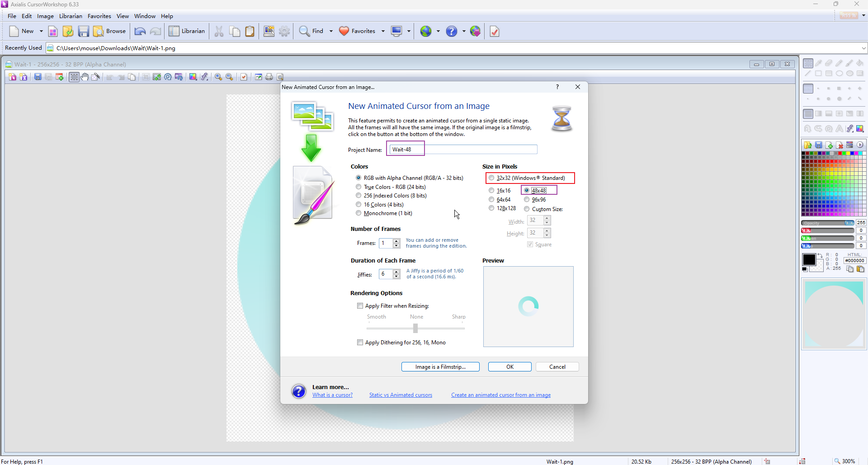Select the 32x32 Windows Standard size option
Image resolution: width=868 pixels, height=465 pixels.
click(x=491, y=178)
